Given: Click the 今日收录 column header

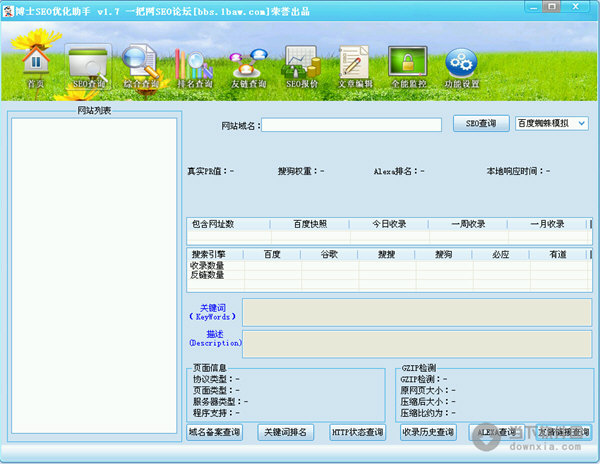Looking at the screenshot, I should point(389,224).
